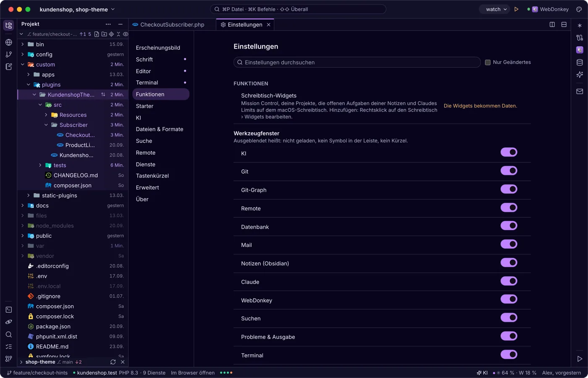Open the Claude asterisk icon in right sidebar
The height and width of the screenshot is (378, 588).
580,26
